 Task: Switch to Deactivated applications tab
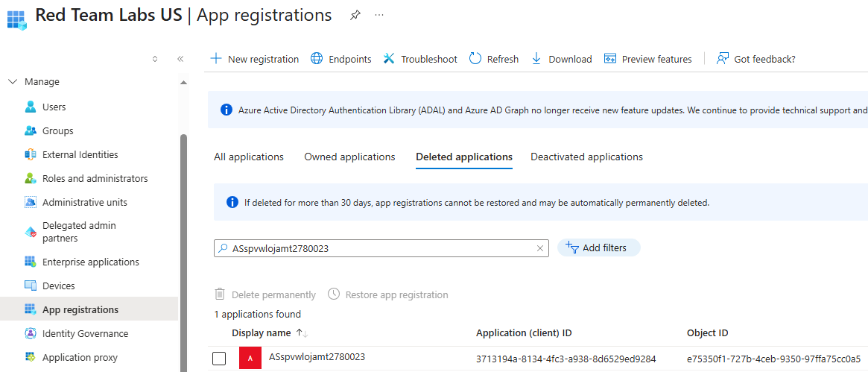point(586,157)
